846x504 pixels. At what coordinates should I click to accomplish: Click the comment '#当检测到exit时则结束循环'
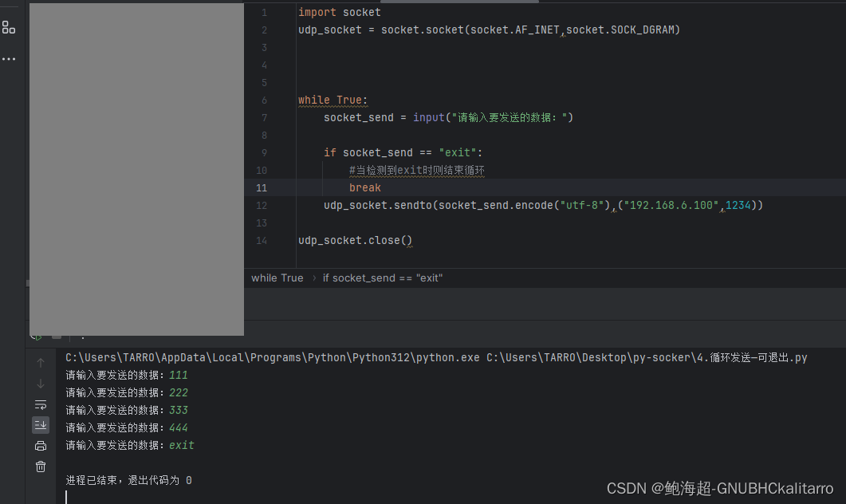coord(416,171)
